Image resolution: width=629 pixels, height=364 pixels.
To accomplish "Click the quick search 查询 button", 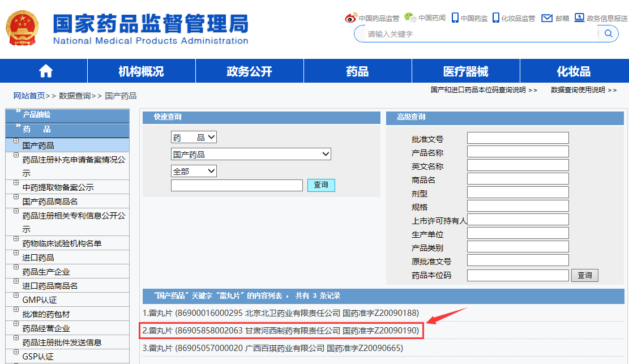I will tap(321, 185).
